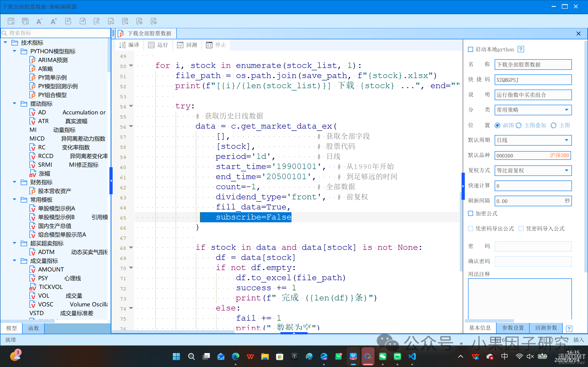Select the 单股模型示例A tree item
This screenshot has height=367, width=588.
(52, 208)
